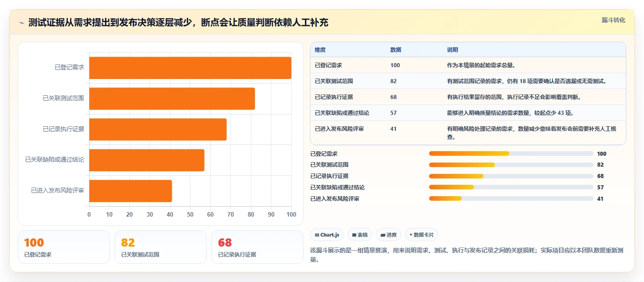Click the 已记录执行证据 bar in the chart
The width and height of the screenshot is (644, 282).
click(158, 129)
